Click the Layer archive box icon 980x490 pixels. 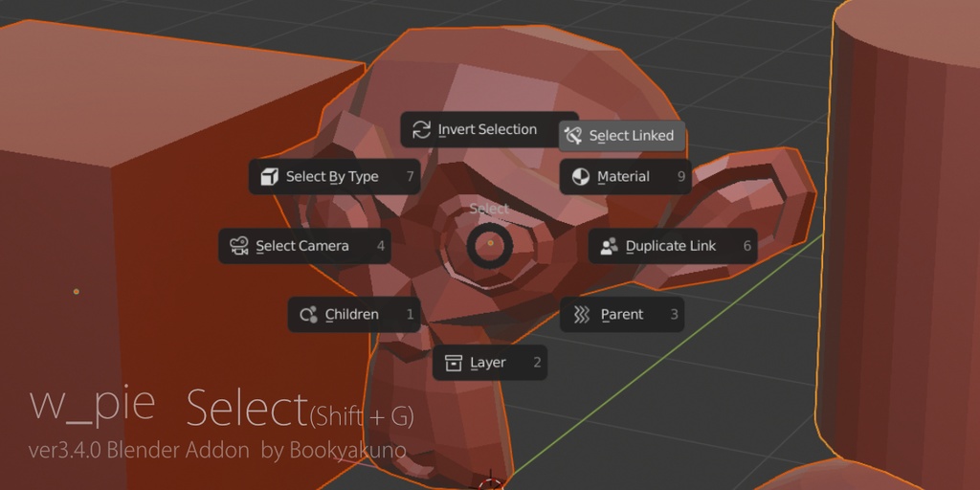coord(453,363)
